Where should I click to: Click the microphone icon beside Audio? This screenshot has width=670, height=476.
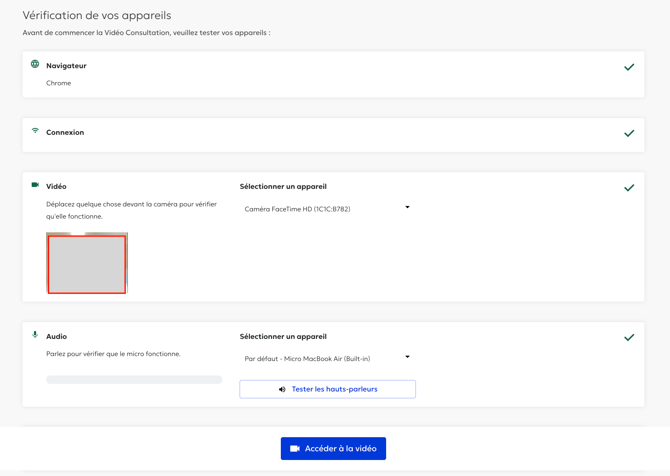click(35, 335)
